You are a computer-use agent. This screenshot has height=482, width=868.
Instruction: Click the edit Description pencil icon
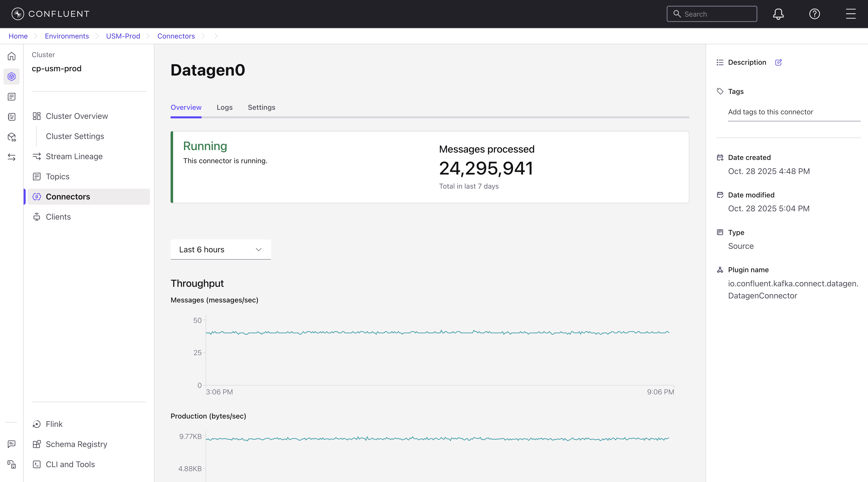778,62
